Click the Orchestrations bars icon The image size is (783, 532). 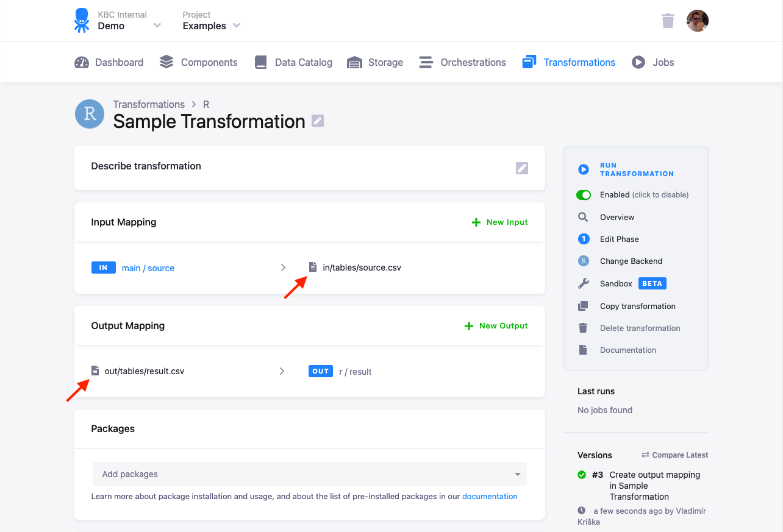click(x=426, y=62)
